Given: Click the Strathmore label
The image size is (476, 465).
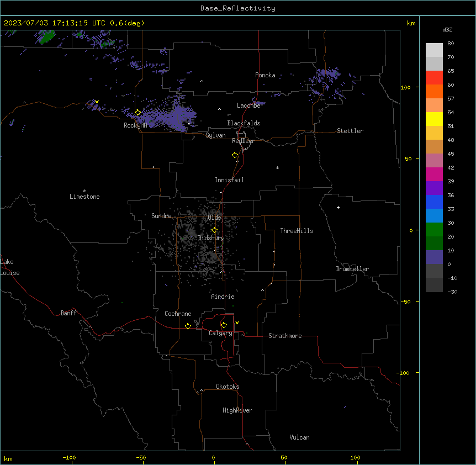Looking at the screenshot, I should pyautogui.click(x=285, y=336).
